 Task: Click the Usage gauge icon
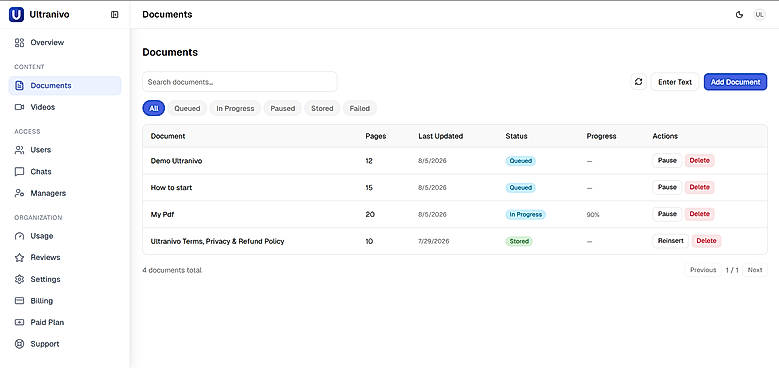[19, 236]
